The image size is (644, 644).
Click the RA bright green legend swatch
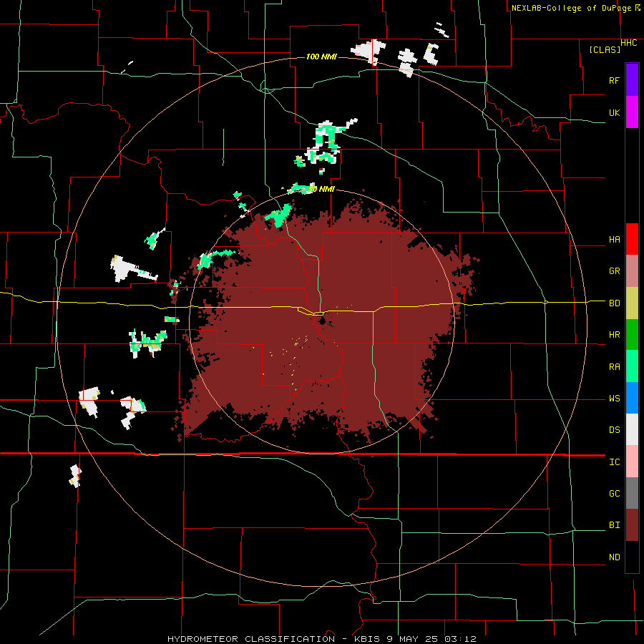(632, 366)
